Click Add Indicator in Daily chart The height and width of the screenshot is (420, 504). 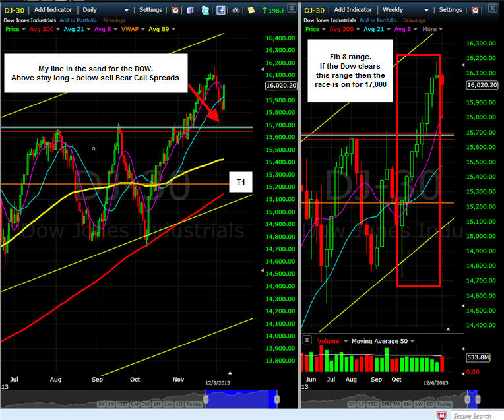[53, 10]
